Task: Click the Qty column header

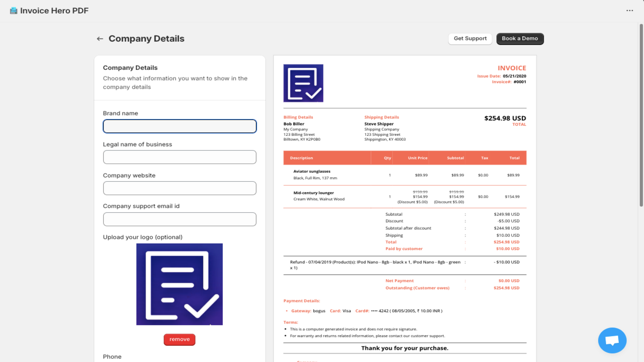Action: (x=387, y=158)
